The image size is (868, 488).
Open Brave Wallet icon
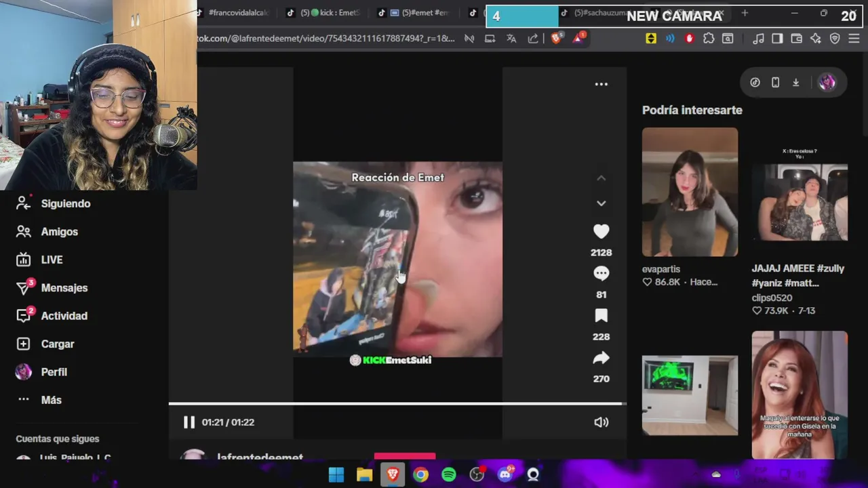tap(797, 39)
